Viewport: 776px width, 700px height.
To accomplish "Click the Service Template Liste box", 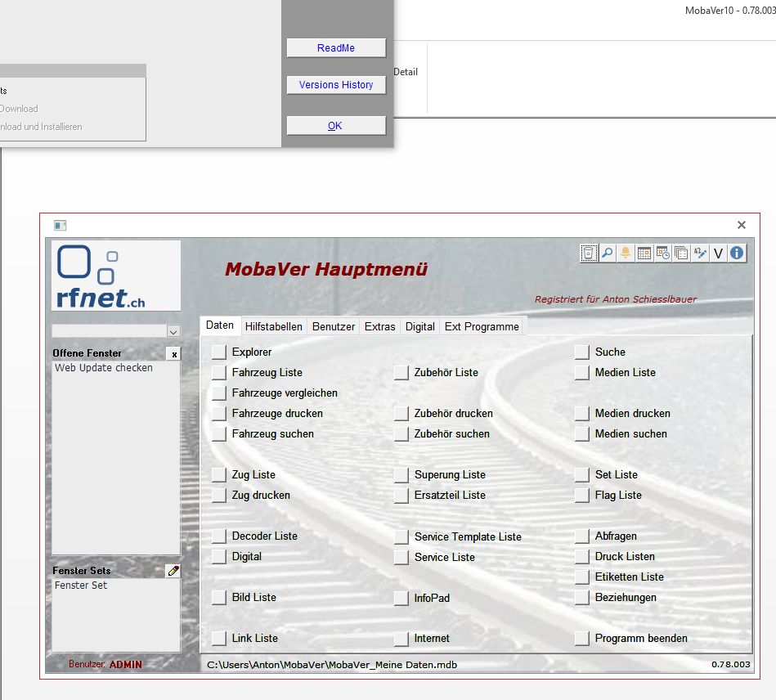I will (401, 536).
